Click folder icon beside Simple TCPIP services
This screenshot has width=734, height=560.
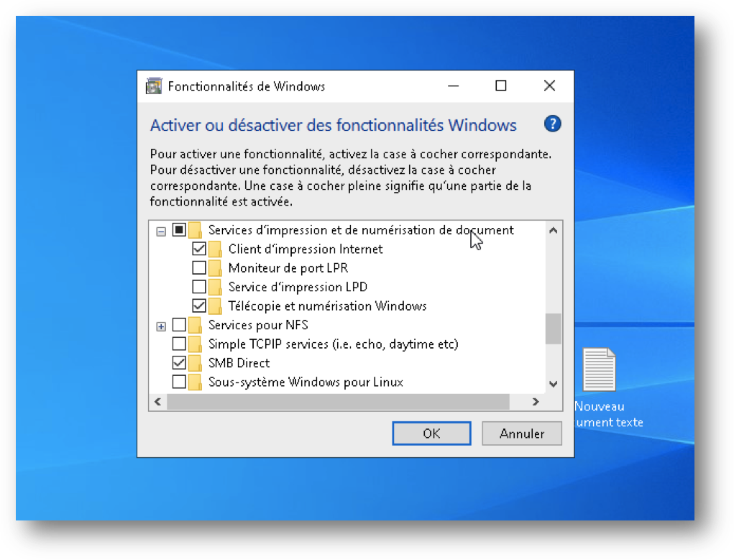click(x=195, y=344)
